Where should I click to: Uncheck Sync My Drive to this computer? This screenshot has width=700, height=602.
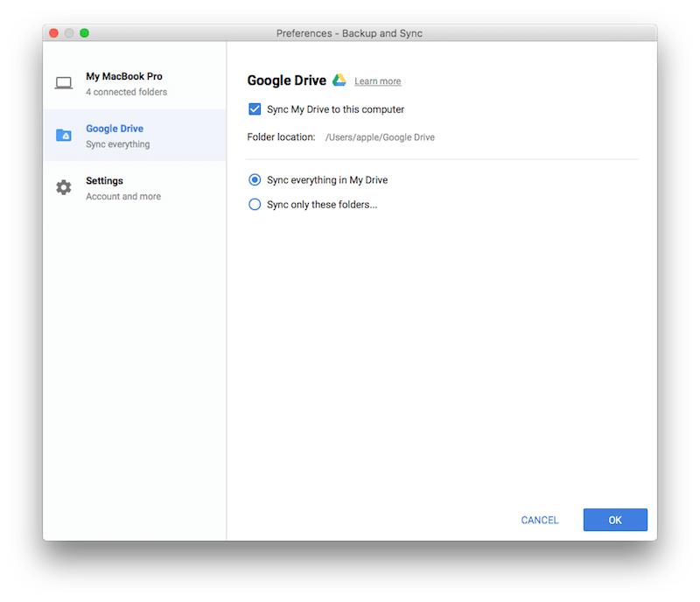255,109
